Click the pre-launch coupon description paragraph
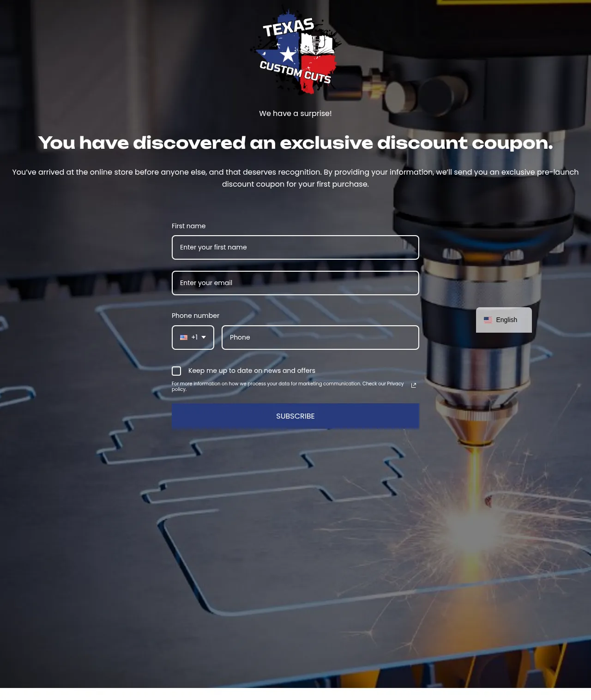Viewport: 591px width, 700px height. tap(295, 178)
